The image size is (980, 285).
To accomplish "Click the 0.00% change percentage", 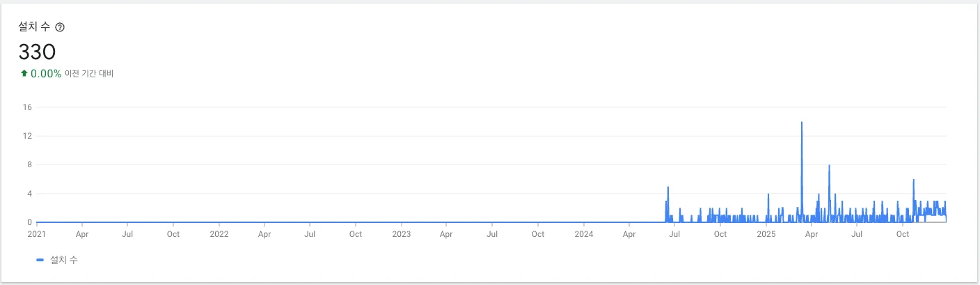I will click(46, 73).
